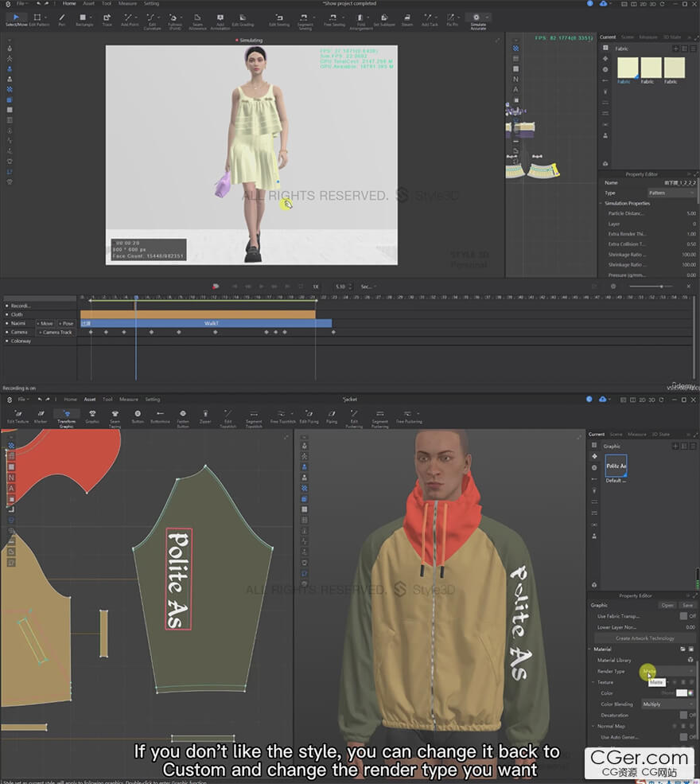The height and width of the screenshot is (784, 700).
Task: Choose the Zipper tool
Action: click(x=205, y=415)
